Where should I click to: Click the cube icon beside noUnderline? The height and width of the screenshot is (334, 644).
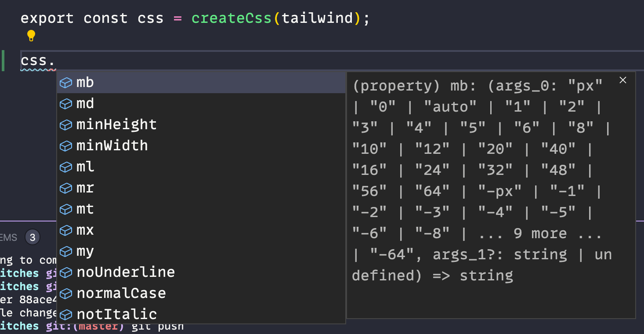[x=65, y=272]
